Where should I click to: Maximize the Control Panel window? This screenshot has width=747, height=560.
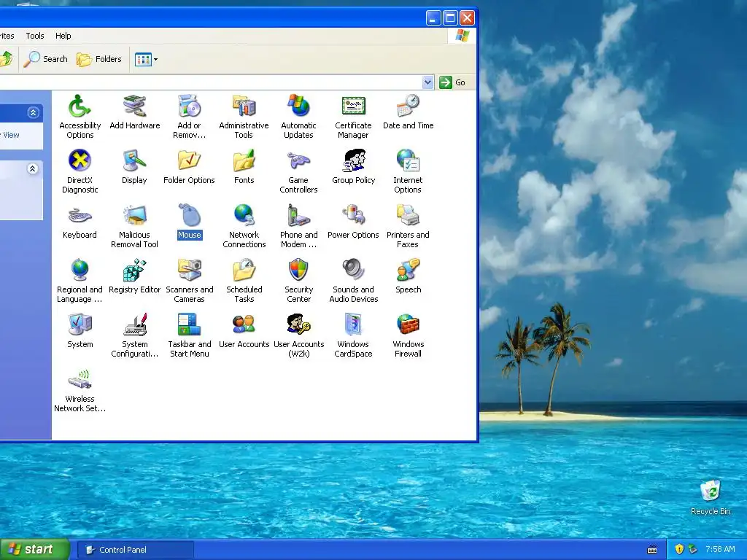[x=449, y=18]
